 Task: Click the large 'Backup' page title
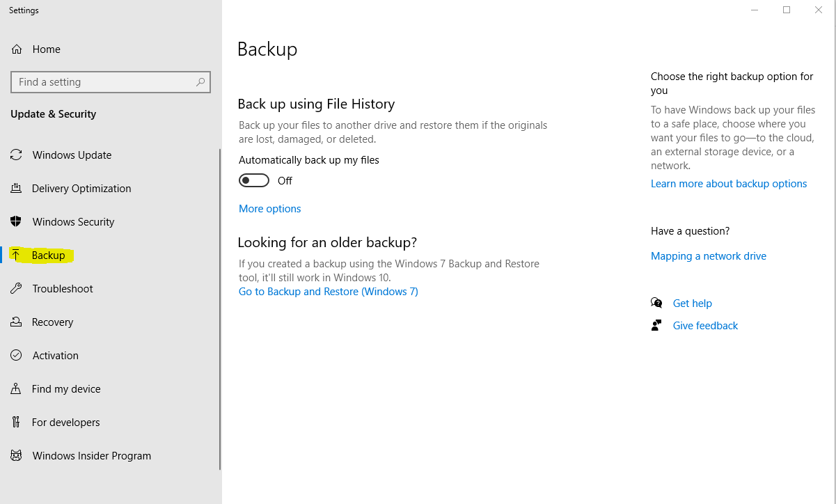(267, 49)
